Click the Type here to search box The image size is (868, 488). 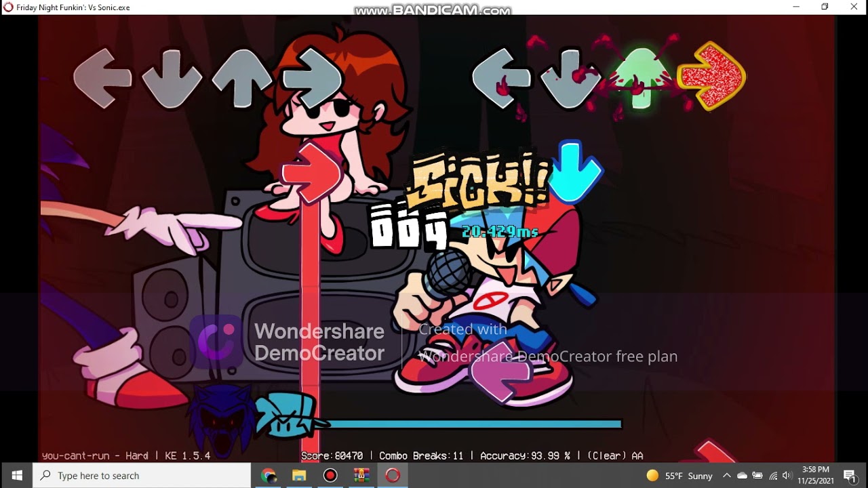pos(142,476)
